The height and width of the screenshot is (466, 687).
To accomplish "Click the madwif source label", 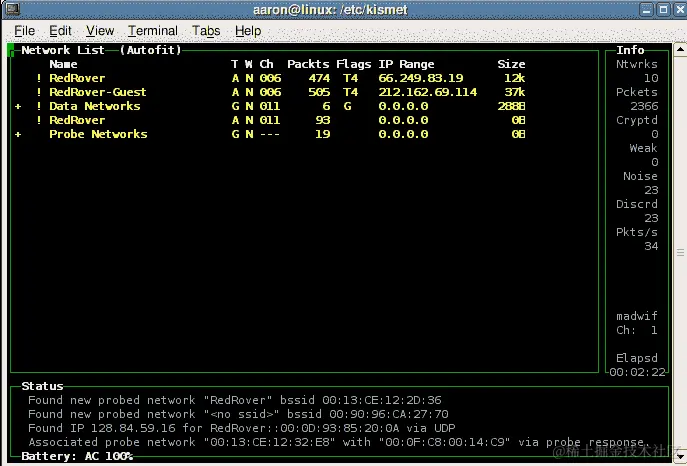I will tap(637, 316).
